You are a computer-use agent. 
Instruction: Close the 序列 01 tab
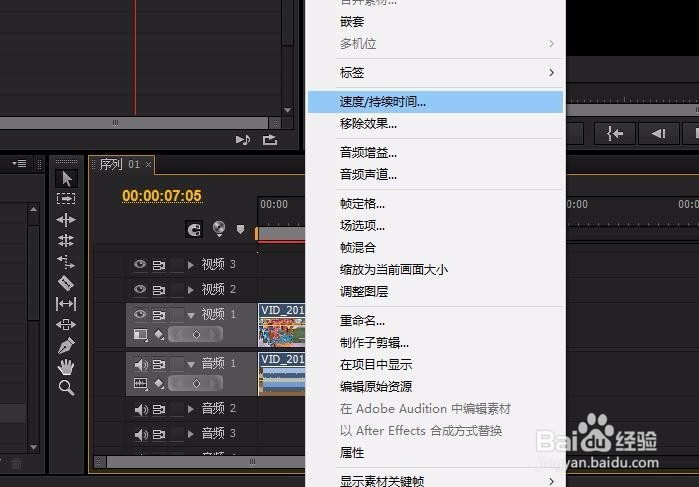tap(148, 165)
